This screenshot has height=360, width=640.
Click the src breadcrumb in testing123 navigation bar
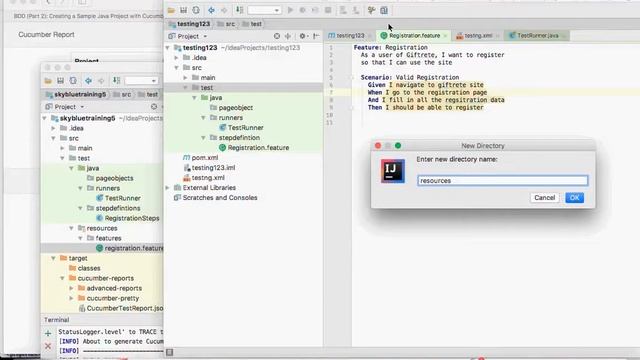coord(227,24)
